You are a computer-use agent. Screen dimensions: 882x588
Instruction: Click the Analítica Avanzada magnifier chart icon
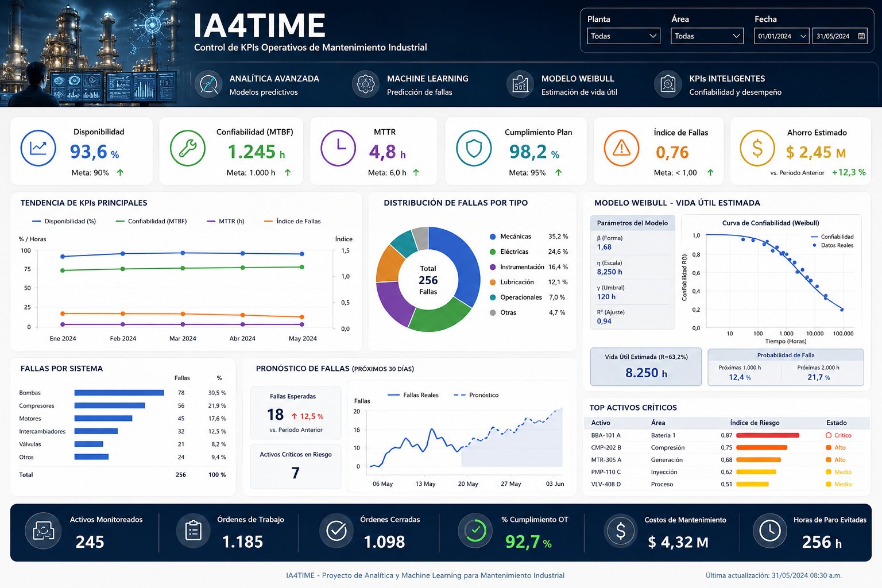click(x=208, y=84)
